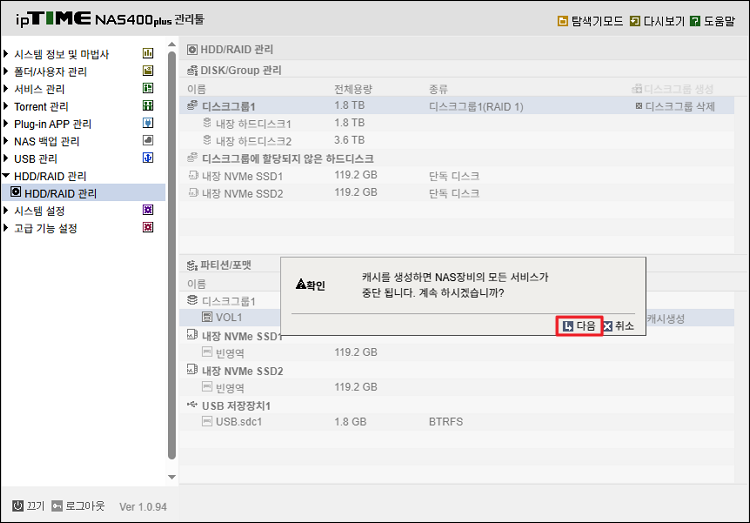This screenshot has height=523, width=750.
Task: Expand 시스템 정보 및 마법사 menu
Action: (x=60, y=54)
